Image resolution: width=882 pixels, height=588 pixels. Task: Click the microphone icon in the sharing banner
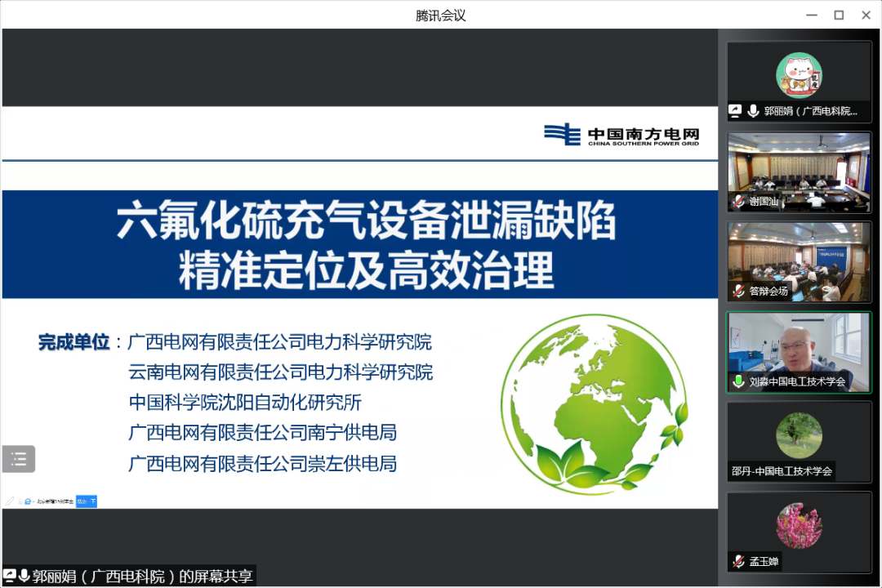pos(23,576)
